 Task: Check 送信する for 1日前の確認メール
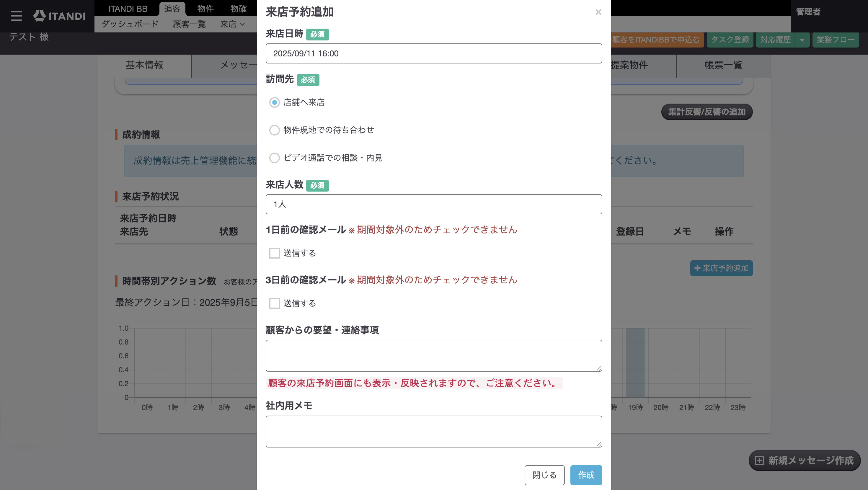point(274,253)
